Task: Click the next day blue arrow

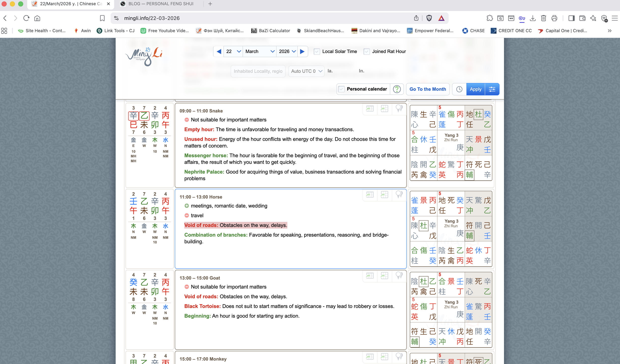Action: pyautogui.click(x=302, y=52)
